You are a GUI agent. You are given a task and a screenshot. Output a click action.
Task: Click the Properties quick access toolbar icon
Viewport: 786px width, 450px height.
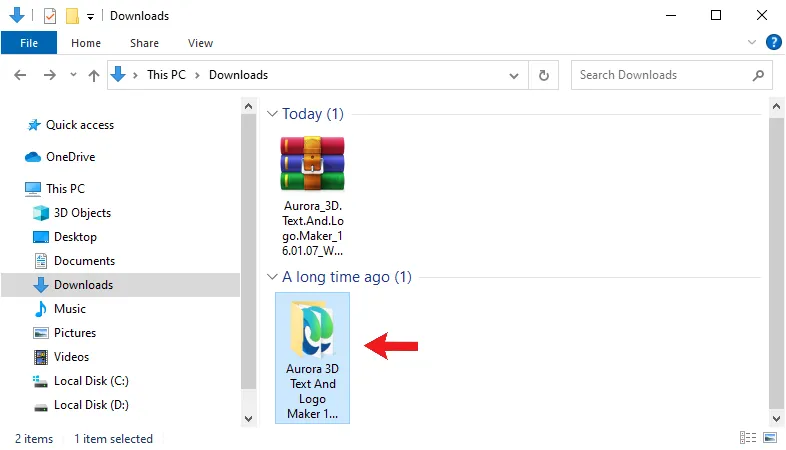(50, 16)
